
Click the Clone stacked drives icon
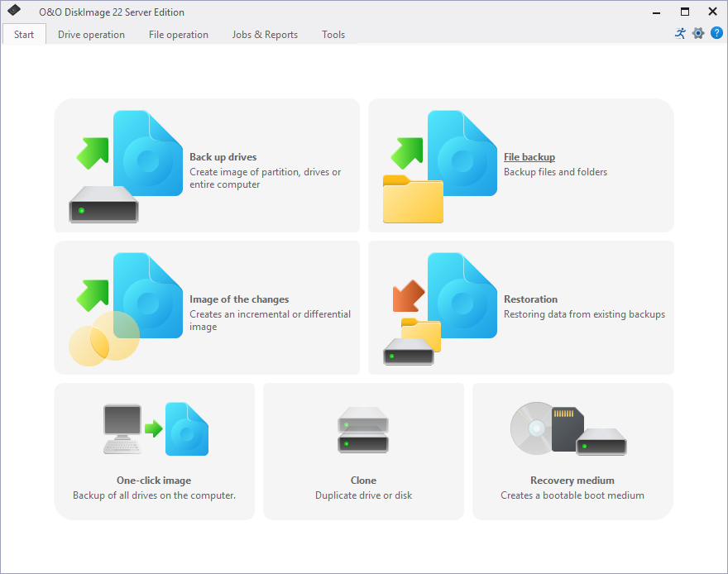pyautogui.click(x=363, y=429)
